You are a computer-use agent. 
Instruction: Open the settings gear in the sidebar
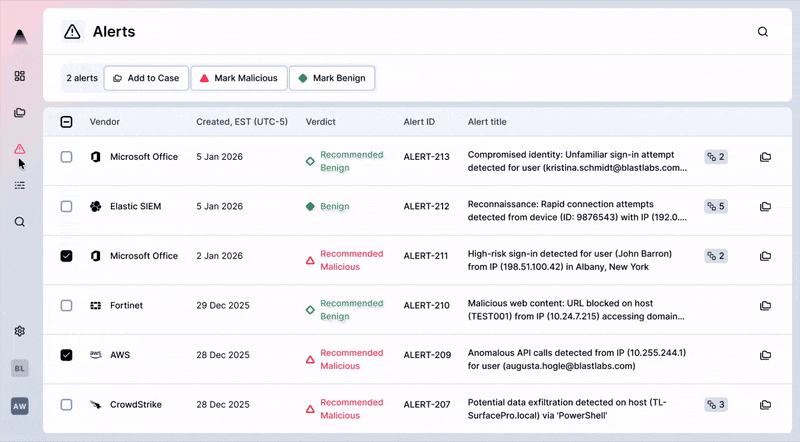(x=20, y=331)
